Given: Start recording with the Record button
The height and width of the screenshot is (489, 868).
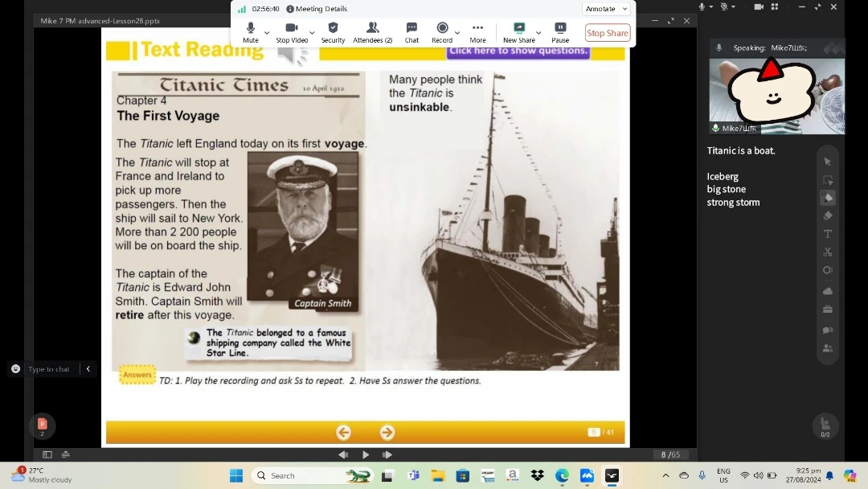Looking at the screenshot, I should coord(442,33).
